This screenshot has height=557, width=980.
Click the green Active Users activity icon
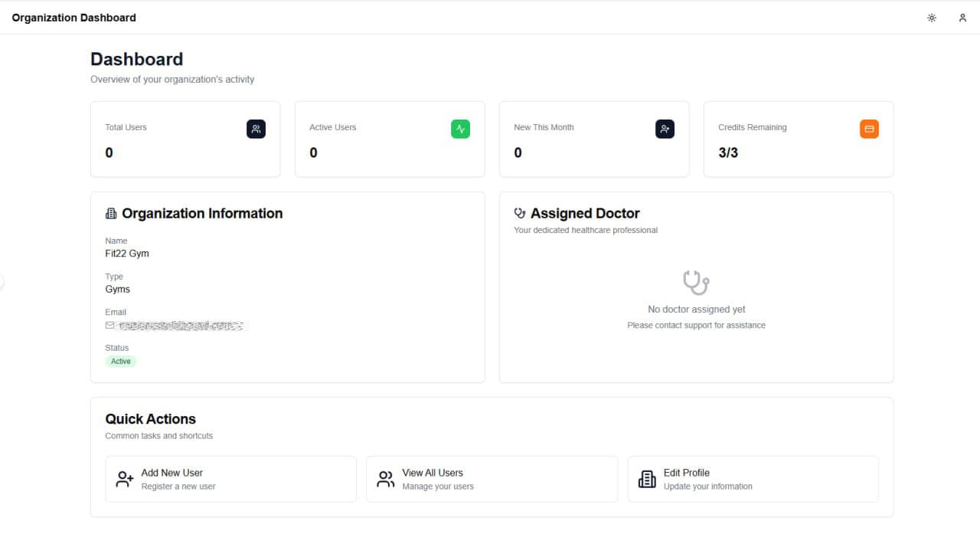pos(460,129)
